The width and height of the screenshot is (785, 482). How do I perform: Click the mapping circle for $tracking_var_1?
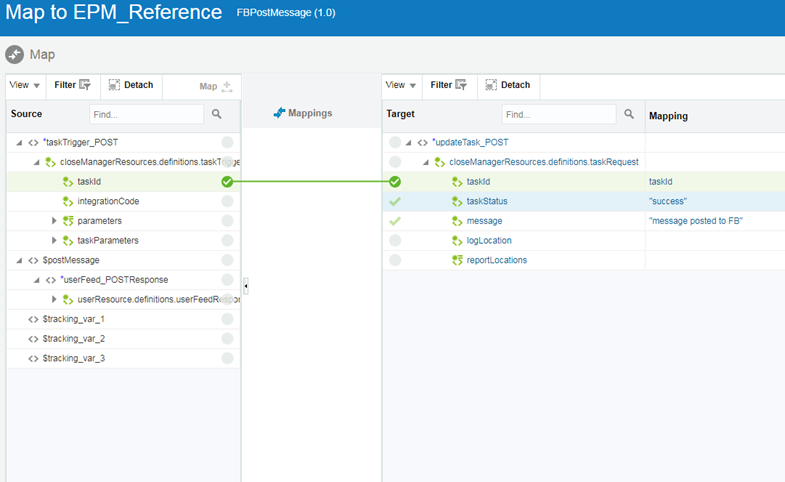point(227,319)
